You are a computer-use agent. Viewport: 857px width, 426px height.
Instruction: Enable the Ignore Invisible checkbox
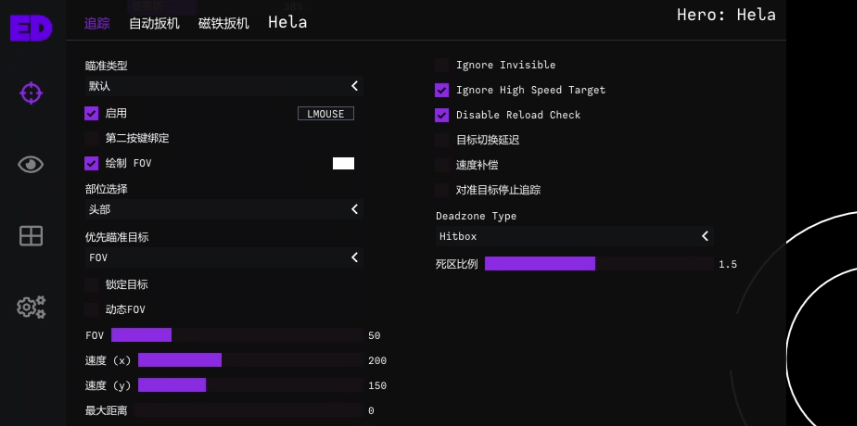[x=442, y=65]
